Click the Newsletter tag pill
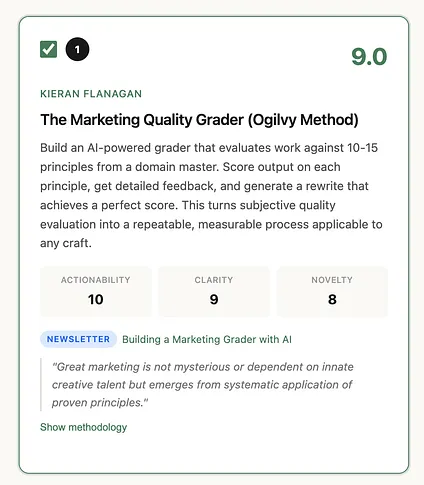This screenshot has height=485, width=424. [78, 339]
